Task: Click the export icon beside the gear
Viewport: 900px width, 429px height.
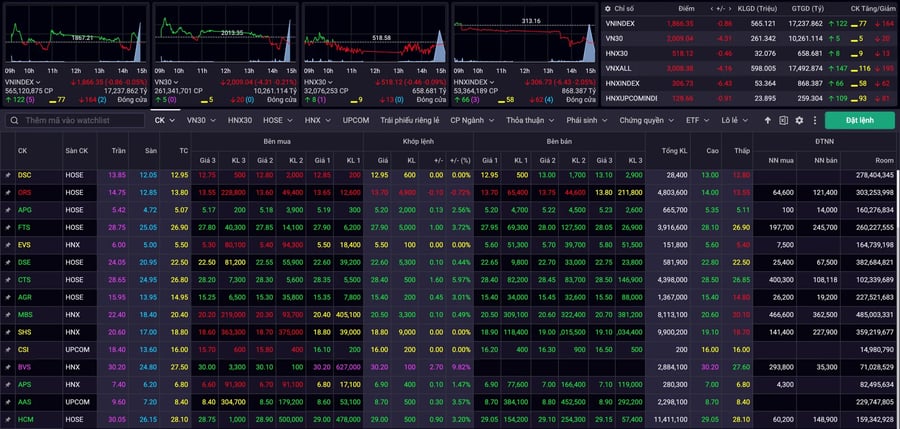Action: pos(783,121)
